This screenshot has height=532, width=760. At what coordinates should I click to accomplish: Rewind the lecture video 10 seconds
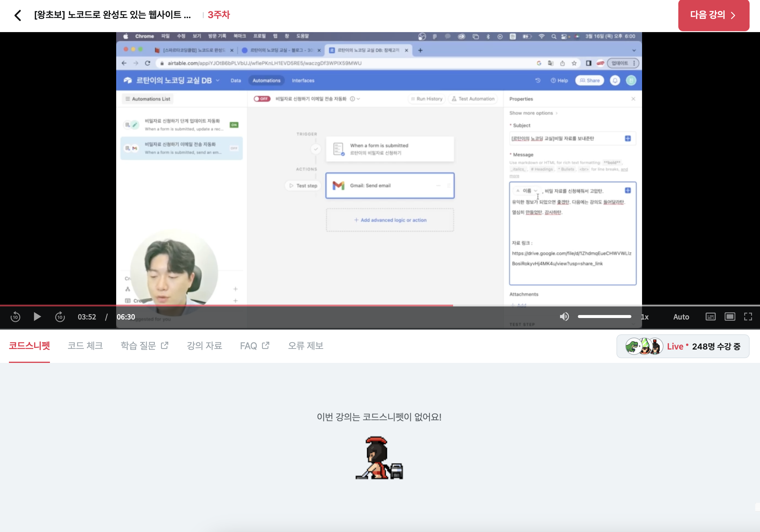click(15, 317)
